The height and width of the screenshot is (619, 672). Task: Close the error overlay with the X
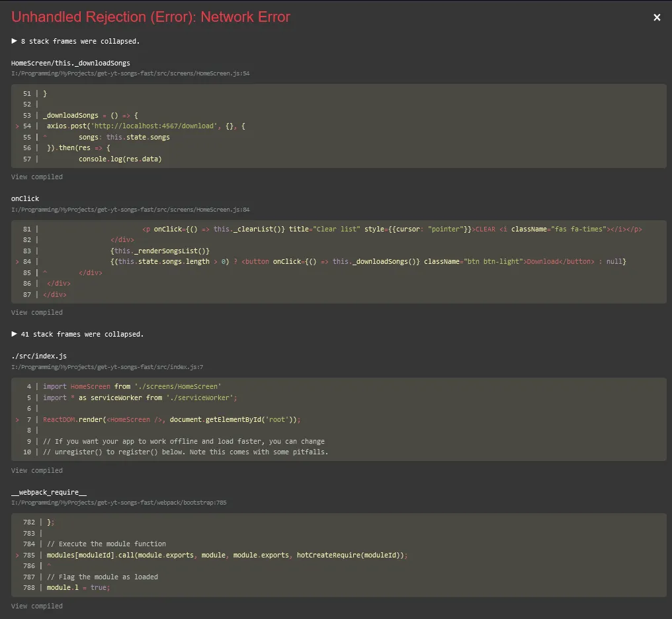657,17
